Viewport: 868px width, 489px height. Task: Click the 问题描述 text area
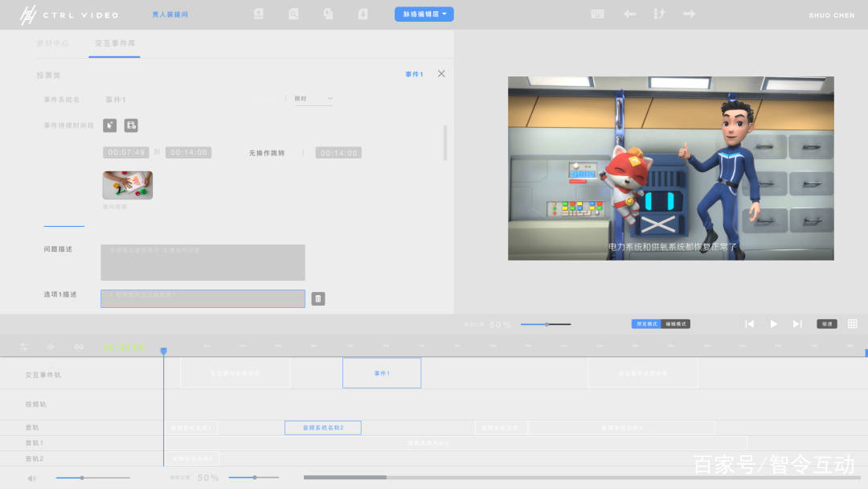[x=203, y=262]
